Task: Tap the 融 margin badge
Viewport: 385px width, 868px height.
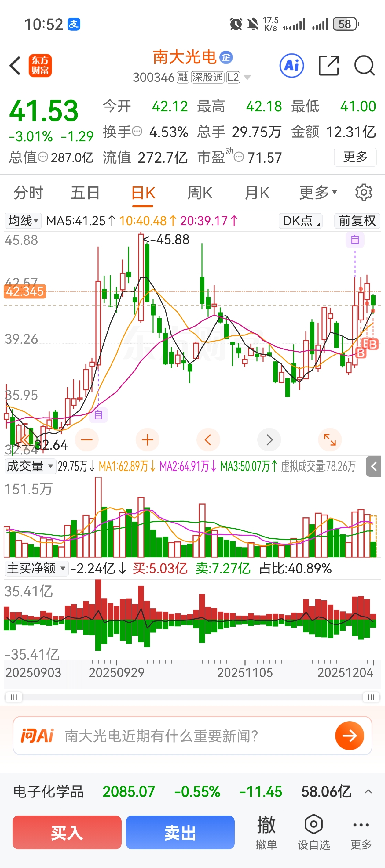Action: tap(183, 78)
